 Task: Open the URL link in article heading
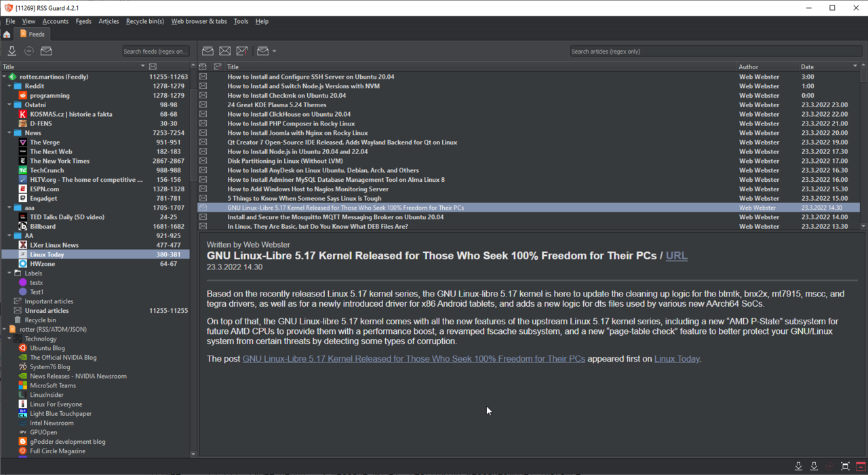677,256
